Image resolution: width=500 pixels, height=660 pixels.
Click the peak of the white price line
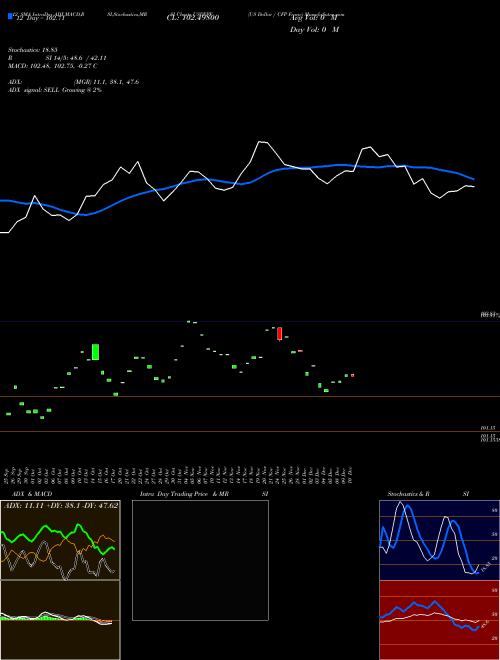[x=261, y=142]
